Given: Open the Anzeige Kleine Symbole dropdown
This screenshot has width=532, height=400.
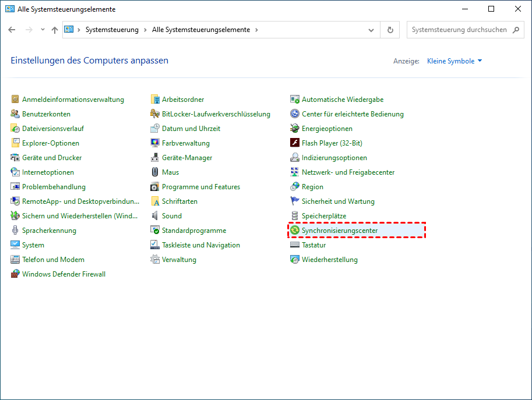Looking at the screenshot, I should [455, 61].
